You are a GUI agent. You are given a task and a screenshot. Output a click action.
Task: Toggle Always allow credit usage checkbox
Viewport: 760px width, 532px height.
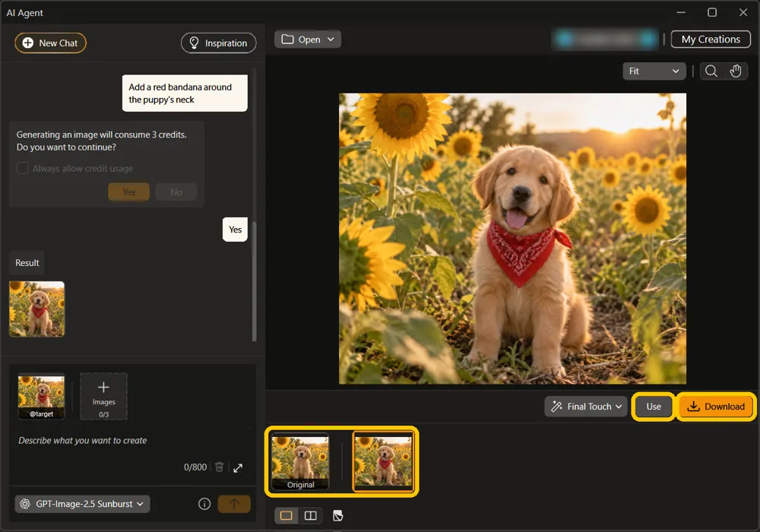coord(22,168)
